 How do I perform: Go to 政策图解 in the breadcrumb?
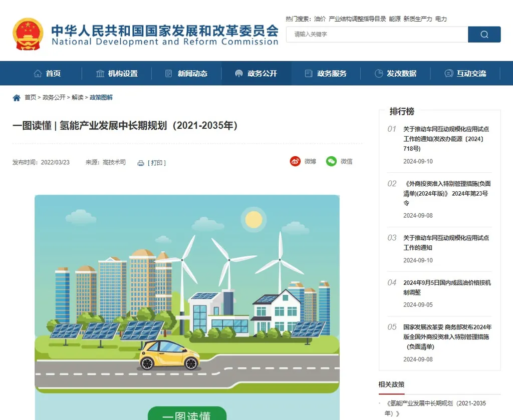(x=101, y=98)
